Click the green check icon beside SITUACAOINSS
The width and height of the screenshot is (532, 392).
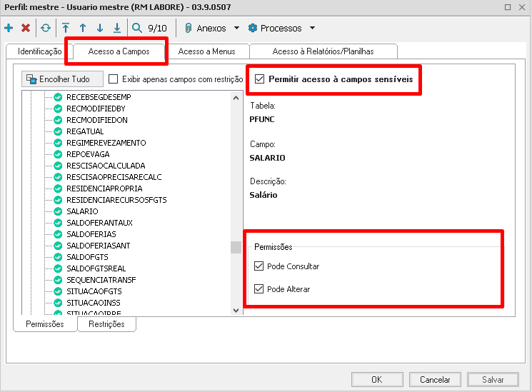[58, 303]
